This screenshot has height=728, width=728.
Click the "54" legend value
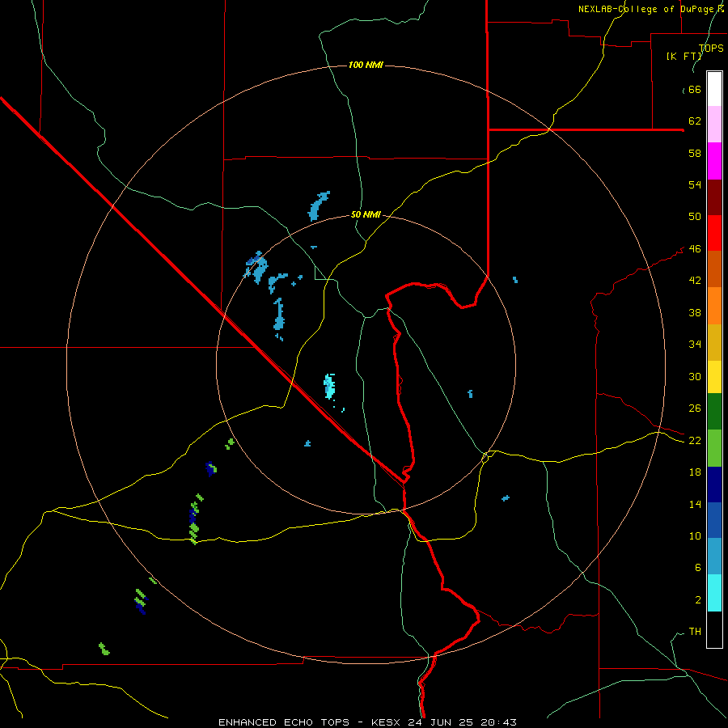click(695, 184)
